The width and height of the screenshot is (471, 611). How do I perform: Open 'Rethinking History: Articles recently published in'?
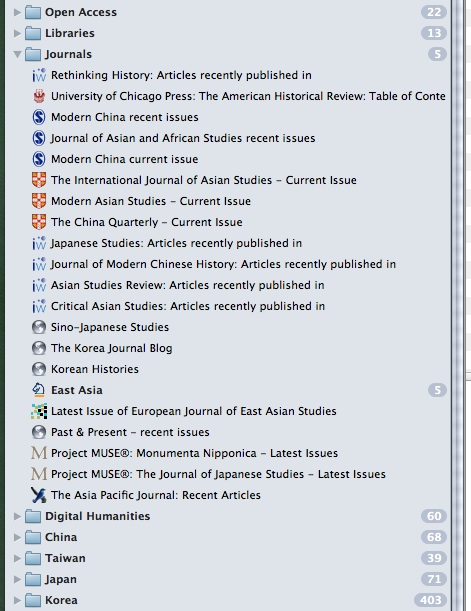[181, 75]
